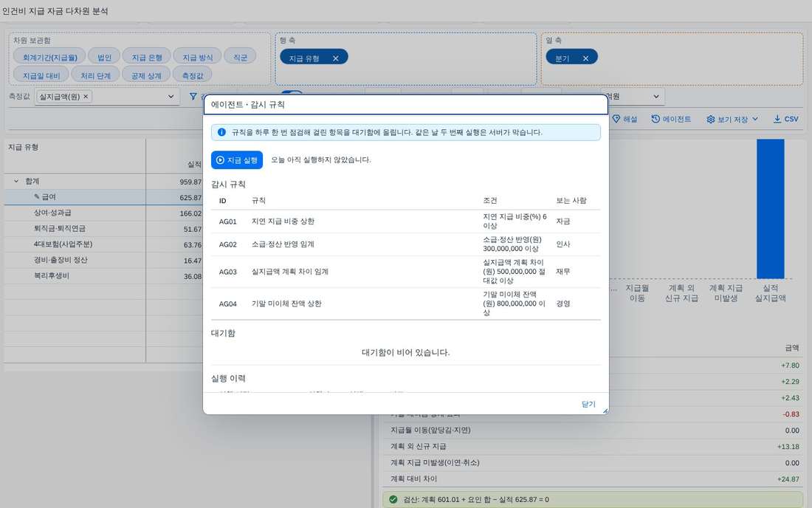Viewport: 812px width, 508px height.
Task: Click the 계획 대비 차이 value +24.87
Action: (788, 479)
